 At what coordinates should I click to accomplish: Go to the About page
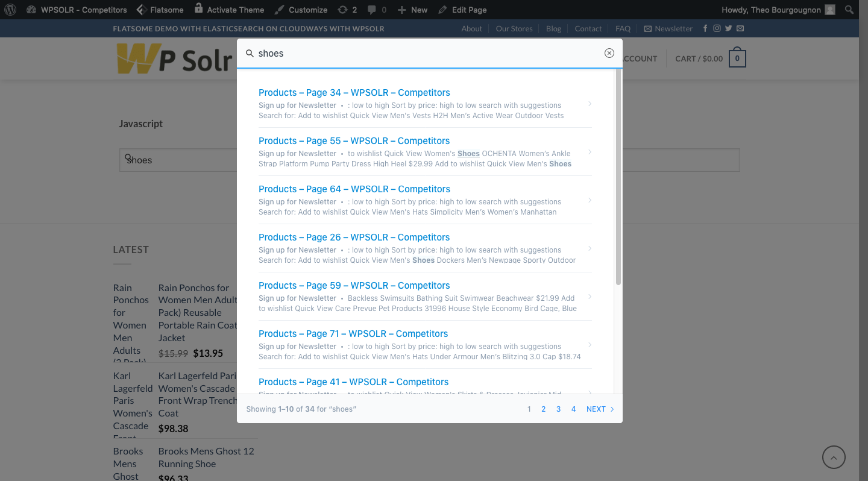tap(472, 28)
